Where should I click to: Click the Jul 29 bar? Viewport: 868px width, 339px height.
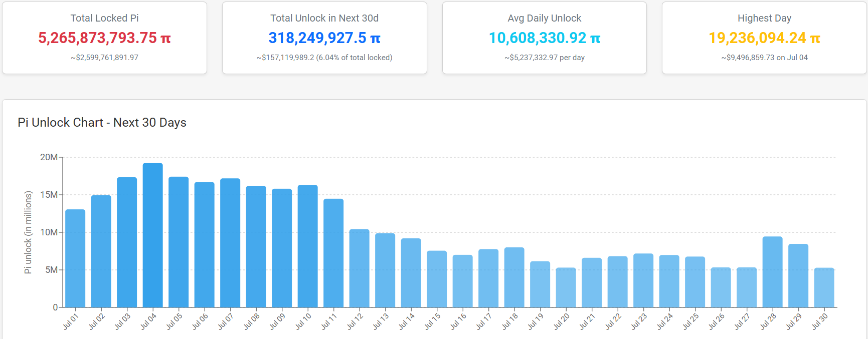click(798, 275)
